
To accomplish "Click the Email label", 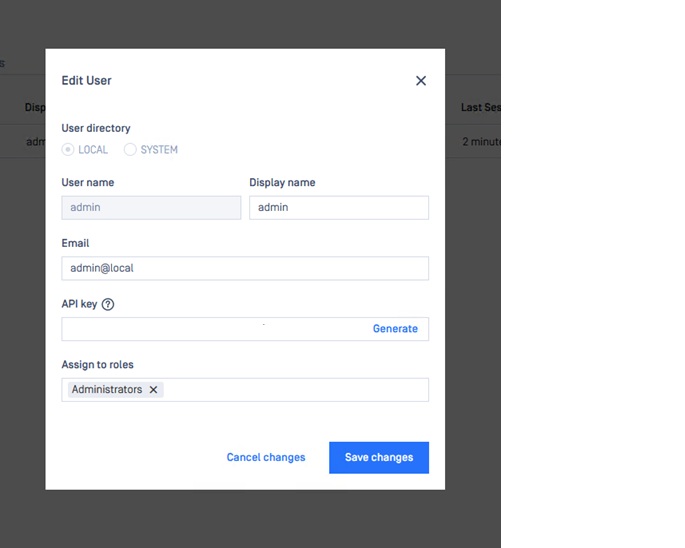I will pos(75,243).
